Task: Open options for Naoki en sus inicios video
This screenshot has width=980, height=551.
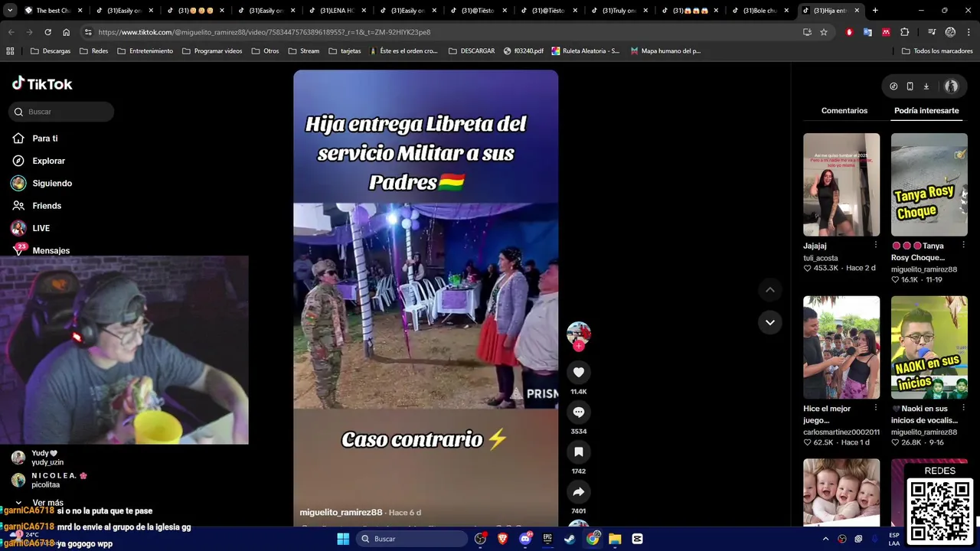Action: tap(963, 409)
